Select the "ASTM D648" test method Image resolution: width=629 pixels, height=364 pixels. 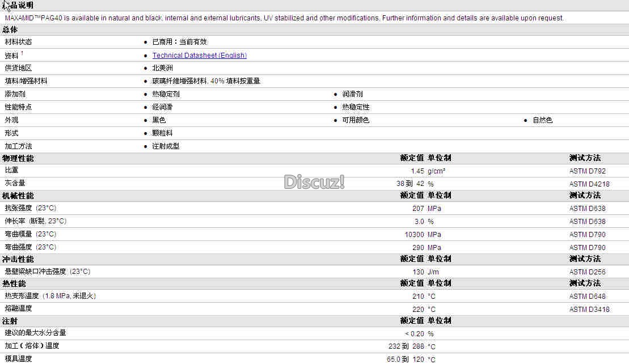coord(588,297)
